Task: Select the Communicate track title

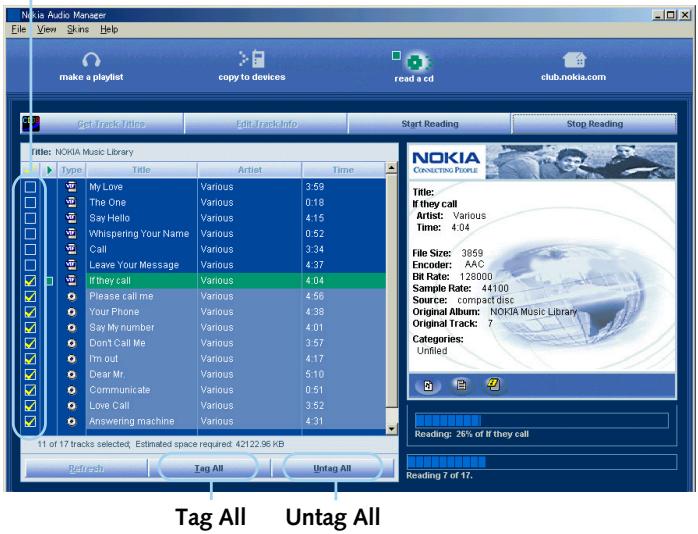Action: [x=120, y=390]
